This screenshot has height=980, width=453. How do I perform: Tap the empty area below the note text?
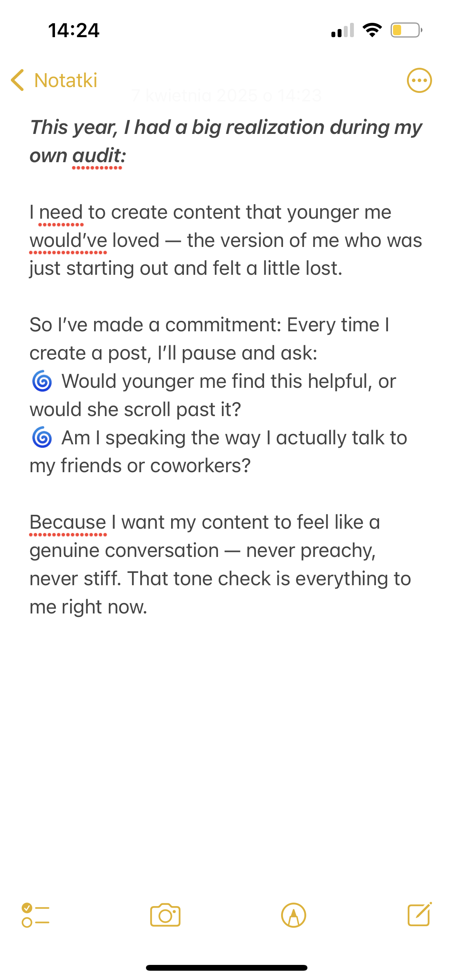(x=226, y=755)
